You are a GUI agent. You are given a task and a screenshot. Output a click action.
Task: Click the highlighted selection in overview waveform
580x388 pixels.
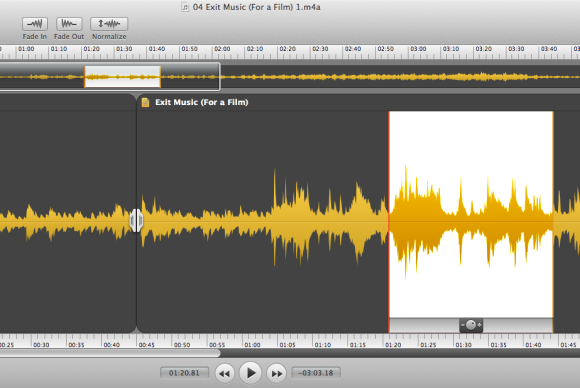tap(122, 77)
